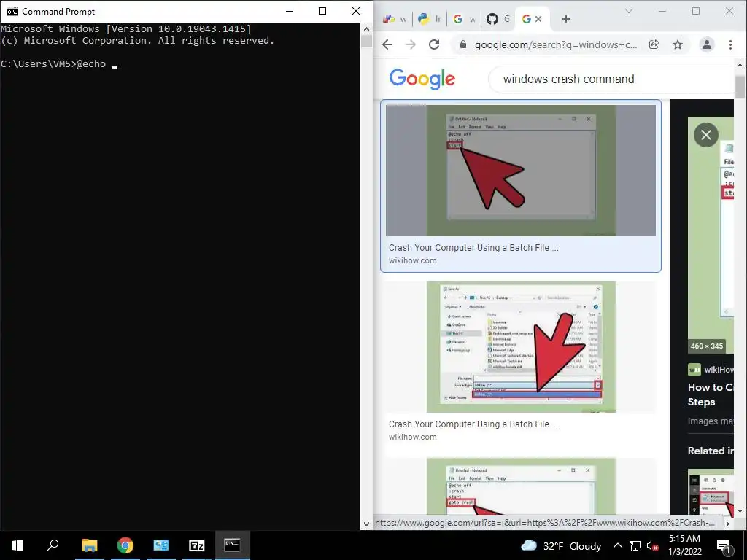Open the Chrome tab search chevron
The image size is (747, 560).
(629, 11)
